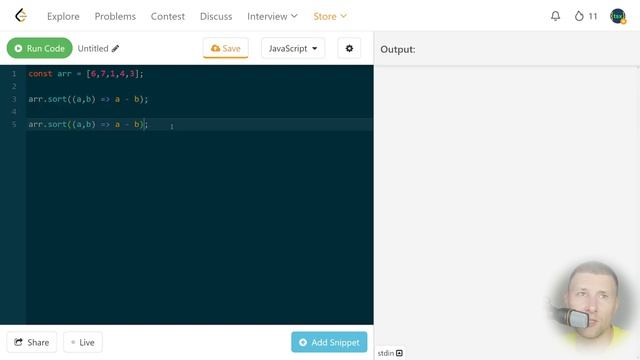Viewport: 640px width, 360px height.
Task: Click the arr.sort call on line 3
Action: (88, 99)
